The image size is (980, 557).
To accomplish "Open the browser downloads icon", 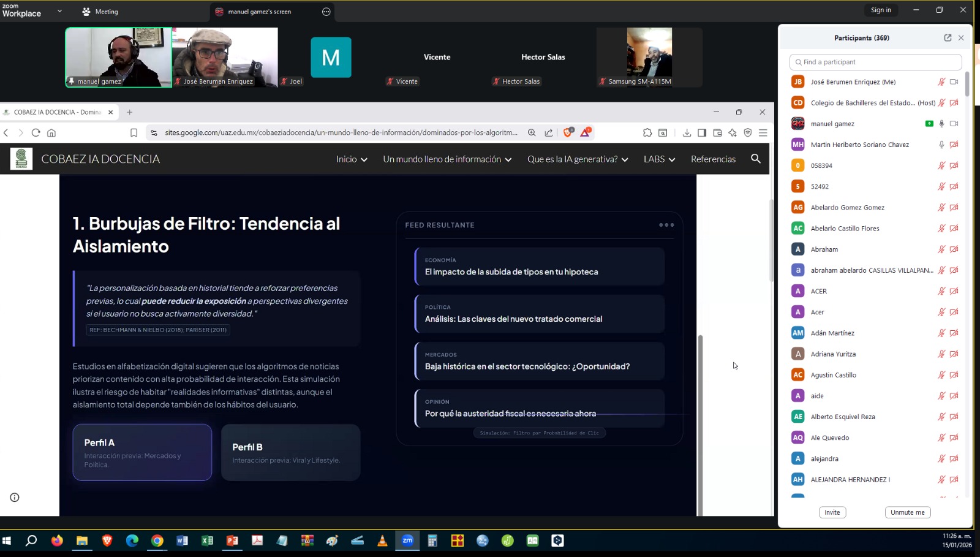I will click(687, 132).
